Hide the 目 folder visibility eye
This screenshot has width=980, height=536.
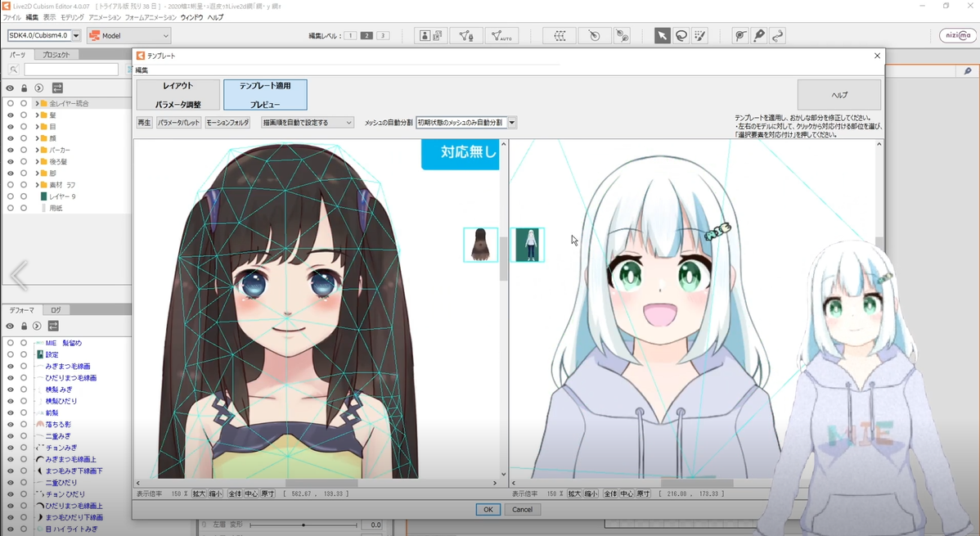tap(10, 126)
